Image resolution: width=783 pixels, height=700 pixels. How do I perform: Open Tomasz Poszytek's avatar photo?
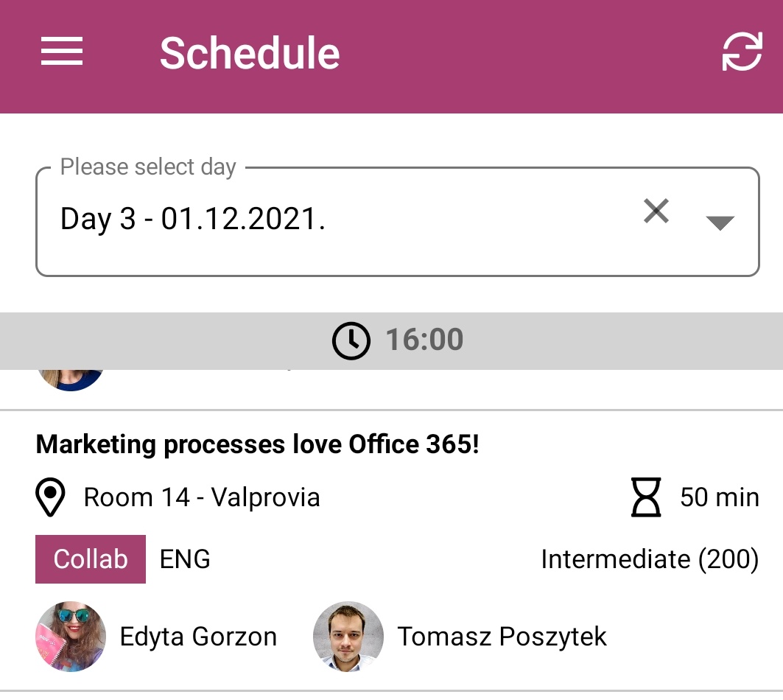(348, 637)
